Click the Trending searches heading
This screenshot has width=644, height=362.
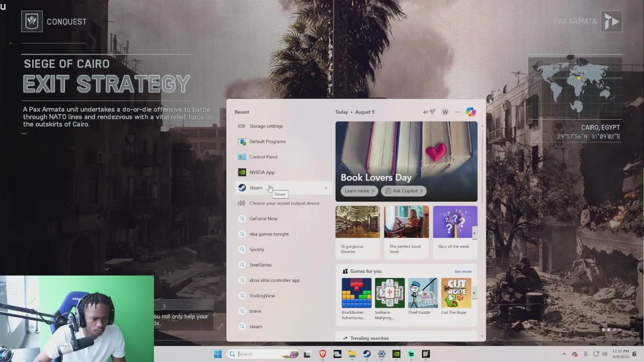pyautogui.click(x=369, y=338)
